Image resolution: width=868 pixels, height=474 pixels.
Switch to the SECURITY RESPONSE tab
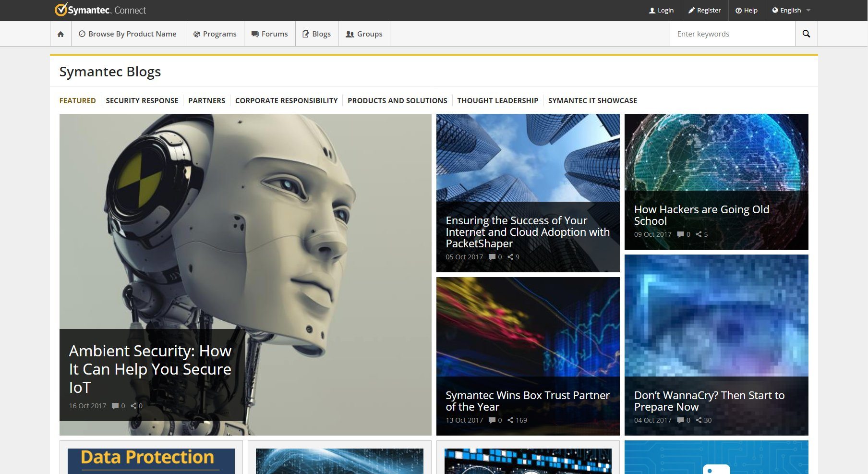(142, 100)
